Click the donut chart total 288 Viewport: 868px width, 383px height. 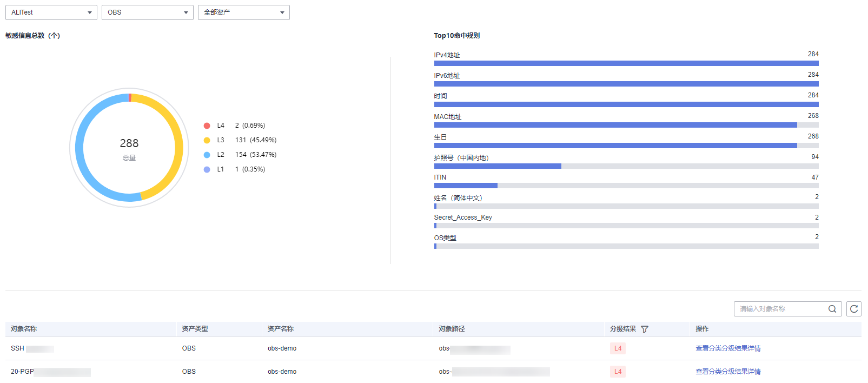coord(129,143)
